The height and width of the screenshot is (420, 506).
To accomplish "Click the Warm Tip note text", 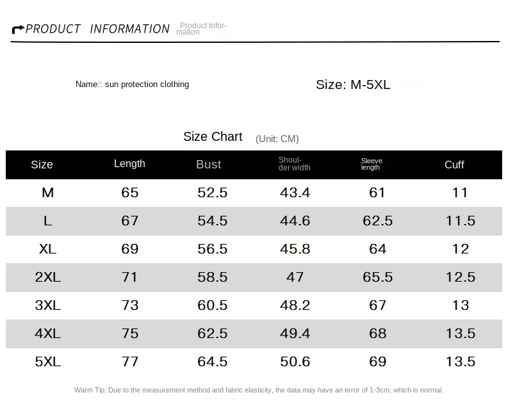I will (x=259, y=390).
